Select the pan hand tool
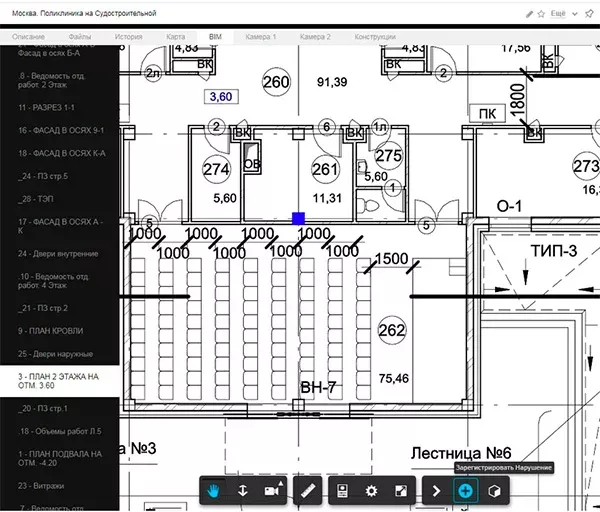Image resolution: width=600 pixels, height=512 pixels. [215, 491]
